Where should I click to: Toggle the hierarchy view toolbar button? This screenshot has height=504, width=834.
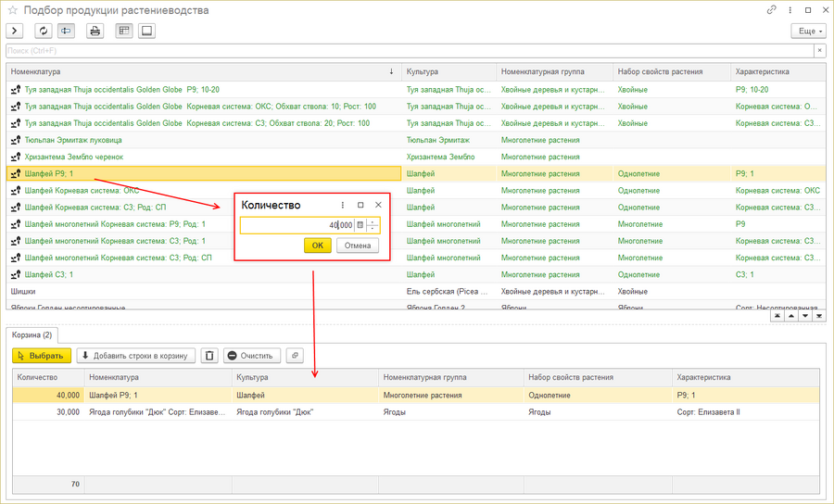(x=67, y=31)
